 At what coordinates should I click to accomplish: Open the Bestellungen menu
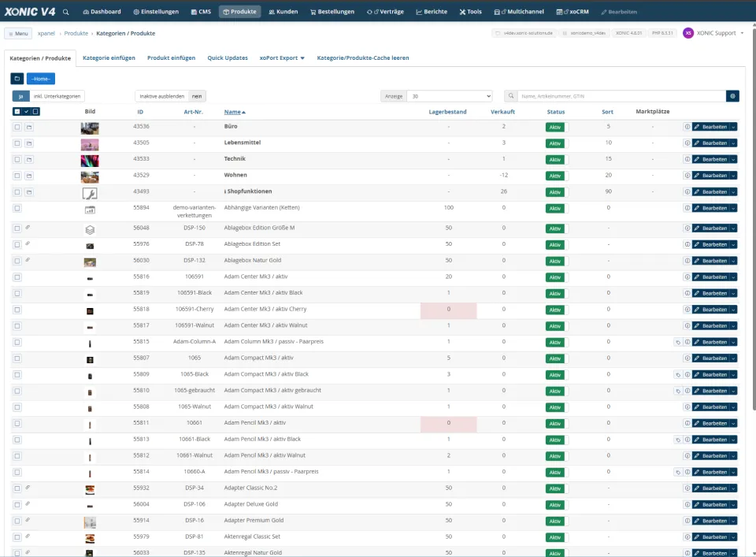[332, 12]
